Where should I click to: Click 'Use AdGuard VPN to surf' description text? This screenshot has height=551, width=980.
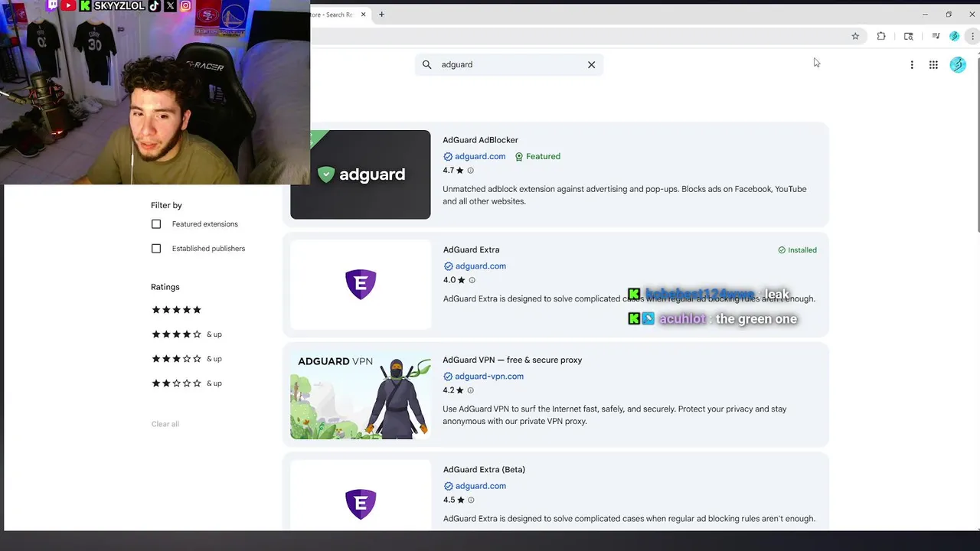pos(614,415)
